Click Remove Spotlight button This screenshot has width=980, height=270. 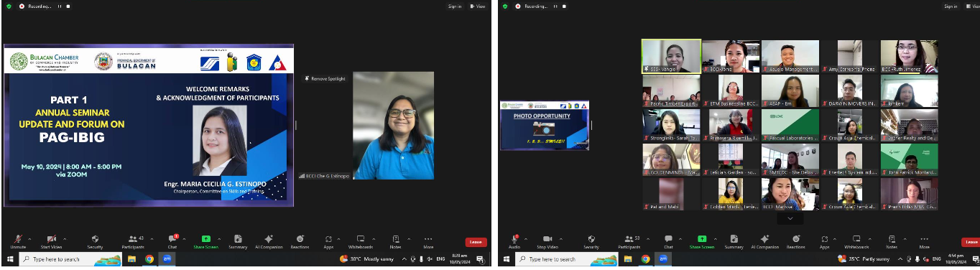click(325, 78)
